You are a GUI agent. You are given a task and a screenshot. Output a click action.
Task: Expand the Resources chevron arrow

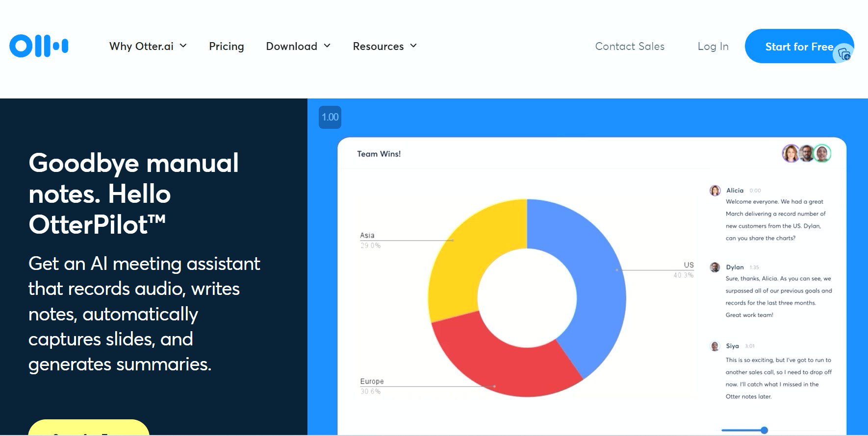[413, 46]
